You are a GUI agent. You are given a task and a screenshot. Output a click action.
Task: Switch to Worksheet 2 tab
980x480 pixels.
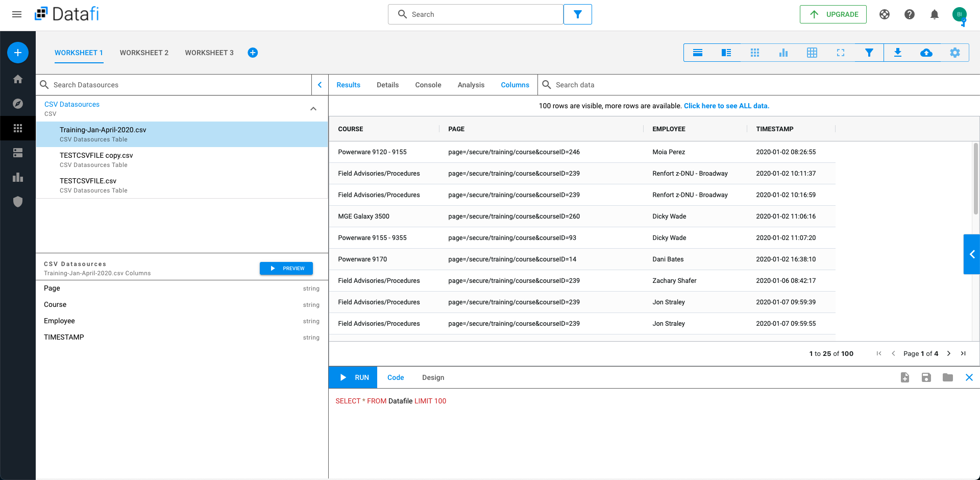(144, 53)
